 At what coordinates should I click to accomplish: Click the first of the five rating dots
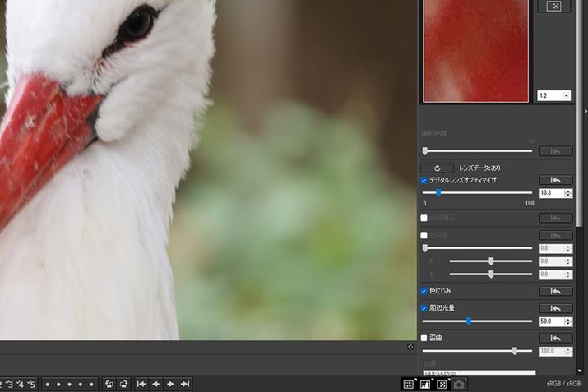point(48,385)
